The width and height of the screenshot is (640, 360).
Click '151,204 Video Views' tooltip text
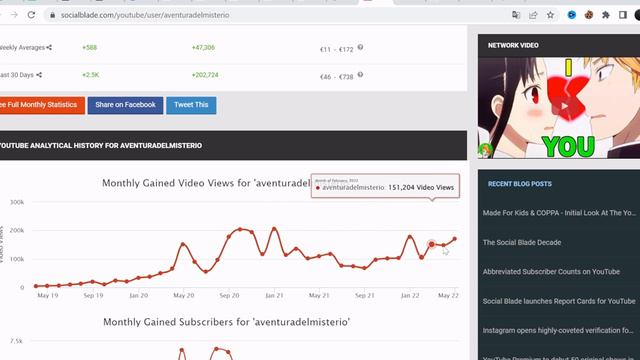[421, 188]
